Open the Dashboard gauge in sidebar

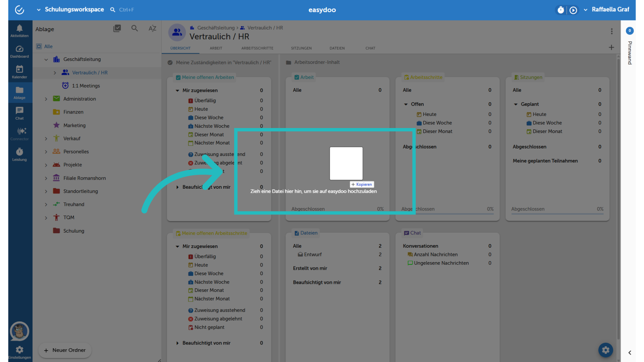coord(19,52)
